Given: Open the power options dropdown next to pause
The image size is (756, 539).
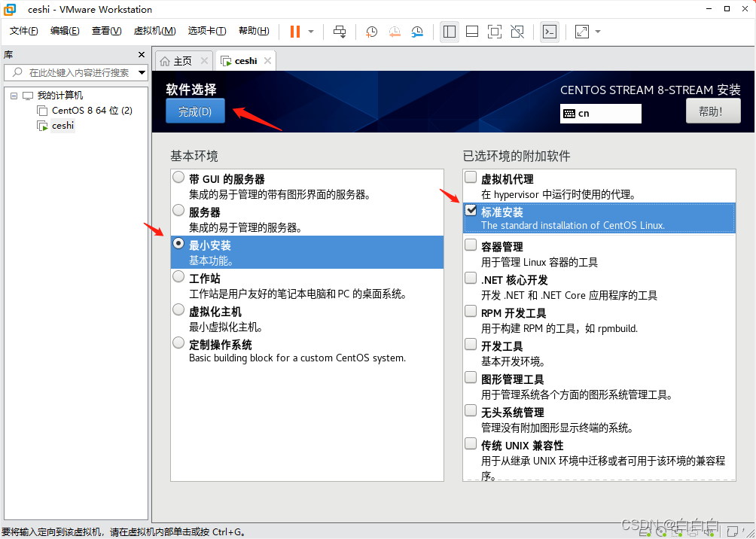Looking at the screenshot, I should (311, 32).
